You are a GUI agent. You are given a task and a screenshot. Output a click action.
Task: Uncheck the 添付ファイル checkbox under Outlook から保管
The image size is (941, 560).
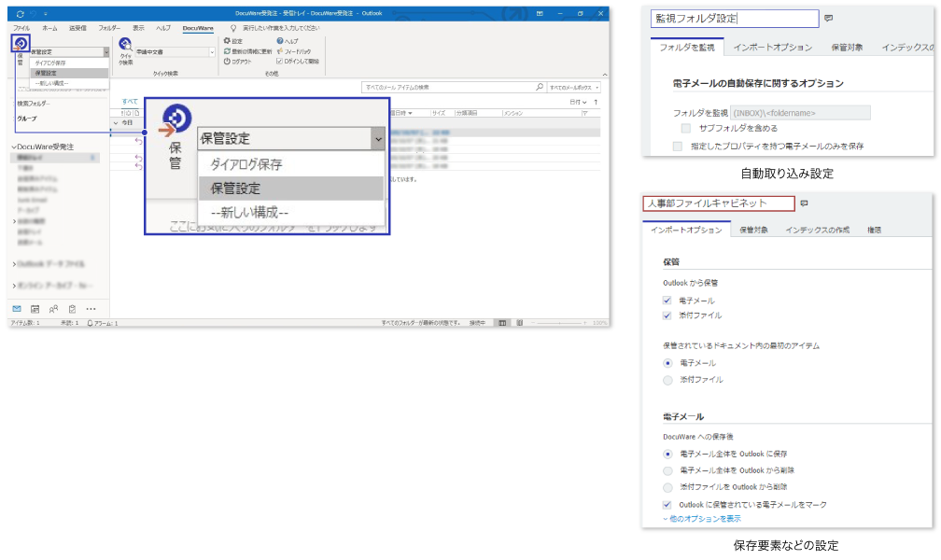(x=667, y=315)
